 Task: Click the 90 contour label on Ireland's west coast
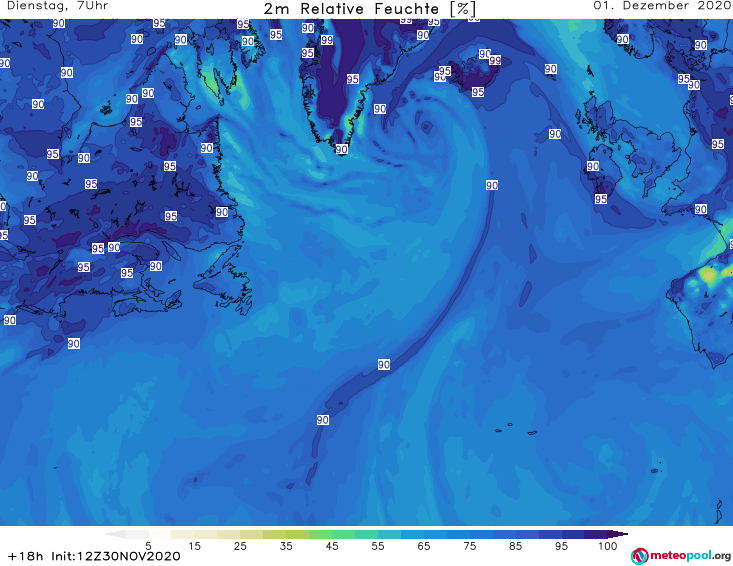pos(593,166)
